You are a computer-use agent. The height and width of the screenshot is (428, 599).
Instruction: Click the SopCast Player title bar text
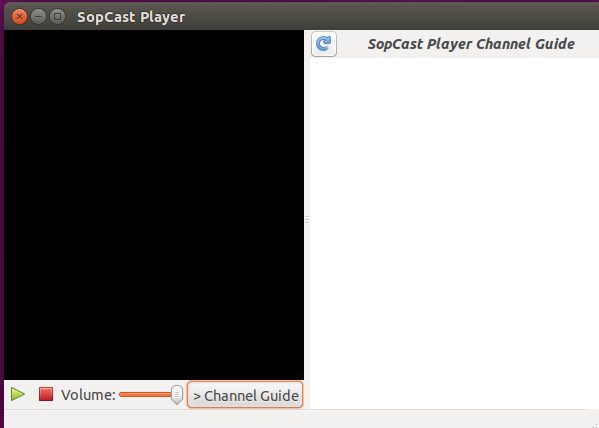click(x=131, y=17)
